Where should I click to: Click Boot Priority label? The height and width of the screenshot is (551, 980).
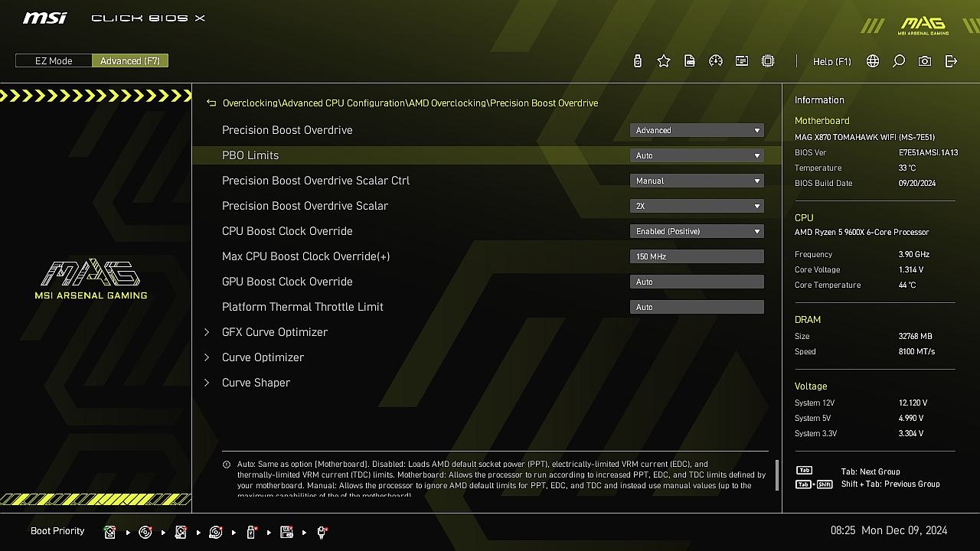coord(57,531)
